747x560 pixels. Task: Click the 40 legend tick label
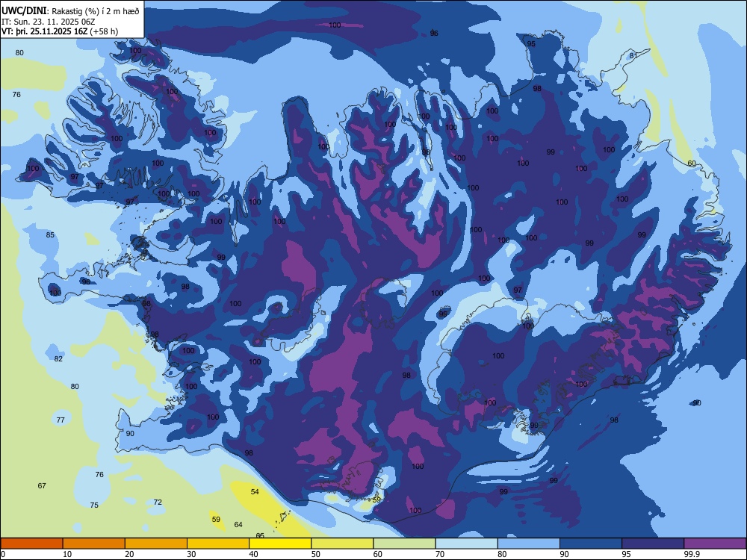253,554
